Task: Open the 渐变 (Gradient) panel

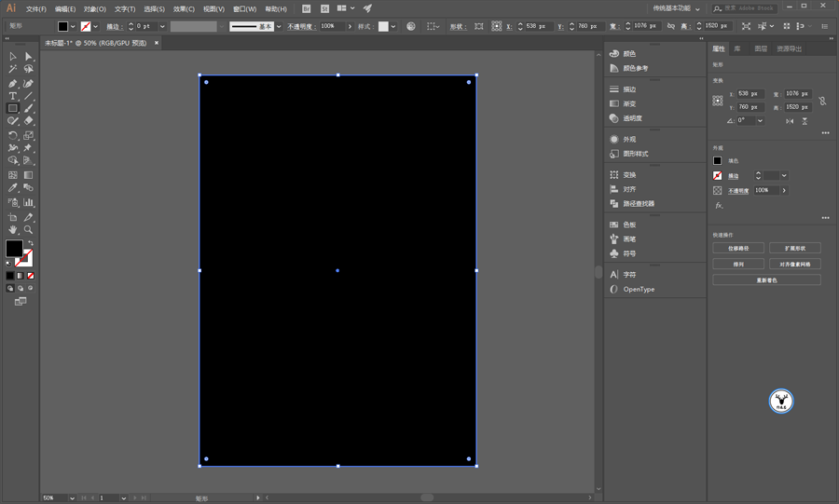Action: click(x=629, y=103)
